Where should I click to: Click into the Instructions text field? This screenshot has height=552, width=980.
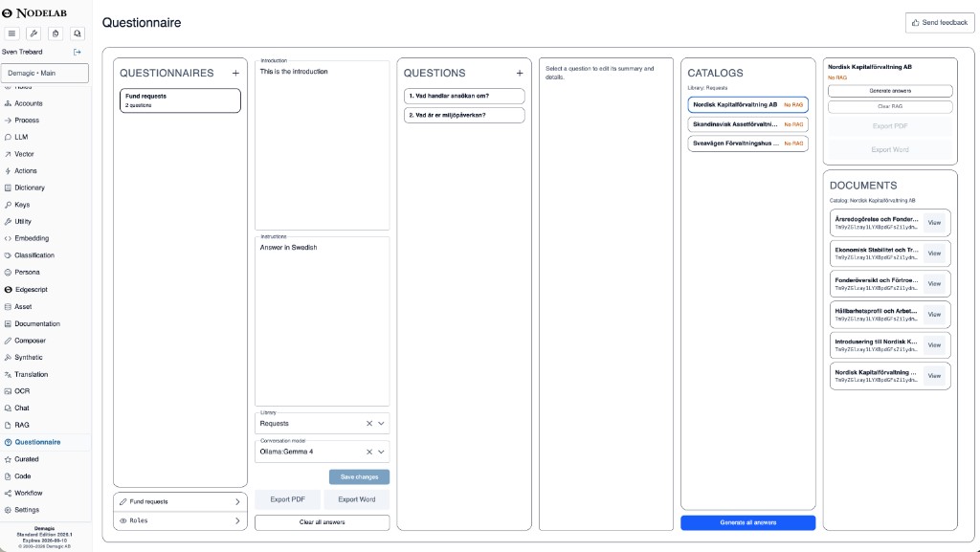pos(322,321)
